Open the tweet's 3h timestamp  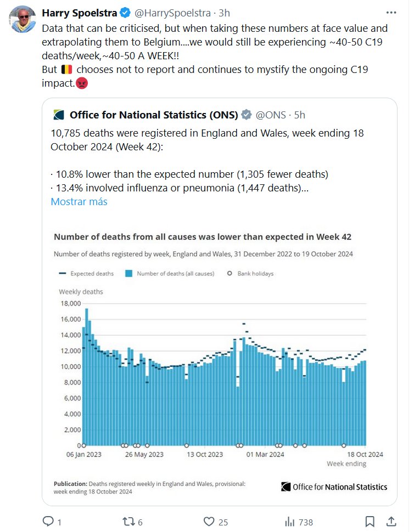tap(225, 13)
